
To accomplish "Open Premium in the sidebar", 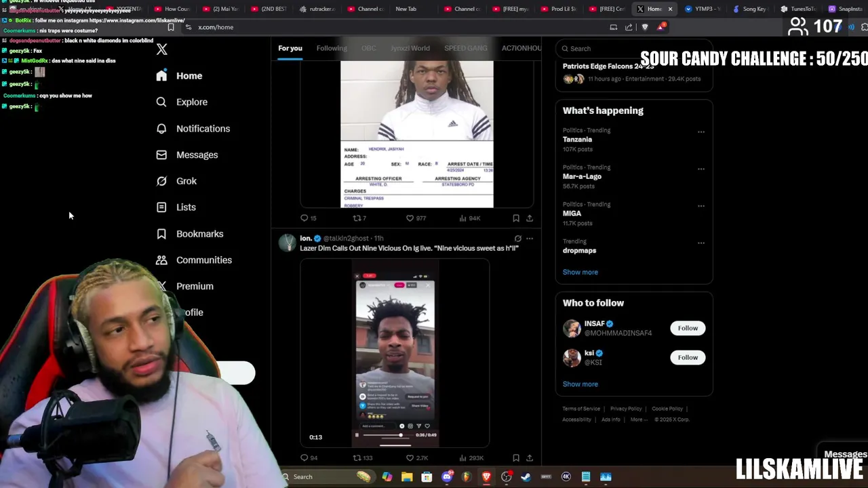I will point(184,286).
